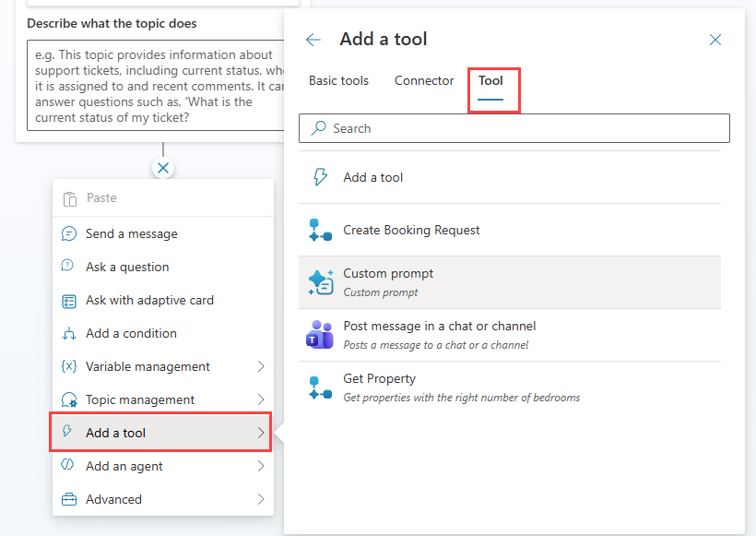Image resolution: width=756 pixels, height=536 pixels.
Task: Click the Variable management {x} icon
Action: [69, 366]
